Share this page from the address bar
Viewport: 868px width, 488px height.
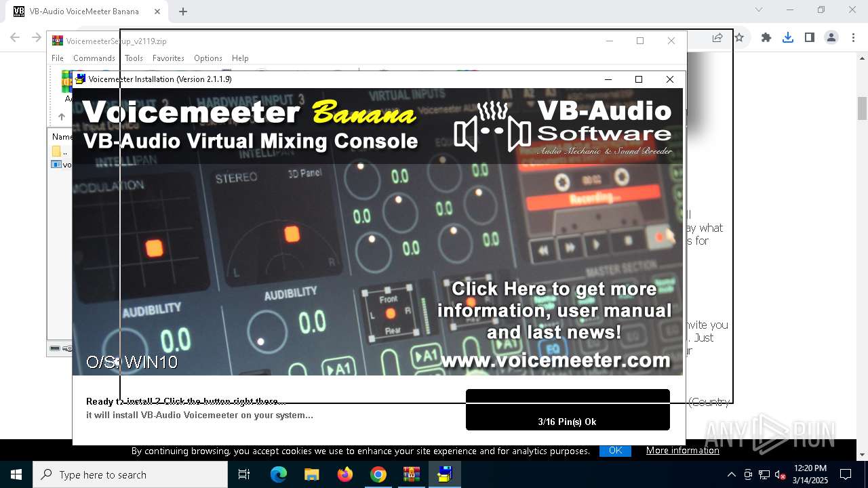click(x=717, y=38)
